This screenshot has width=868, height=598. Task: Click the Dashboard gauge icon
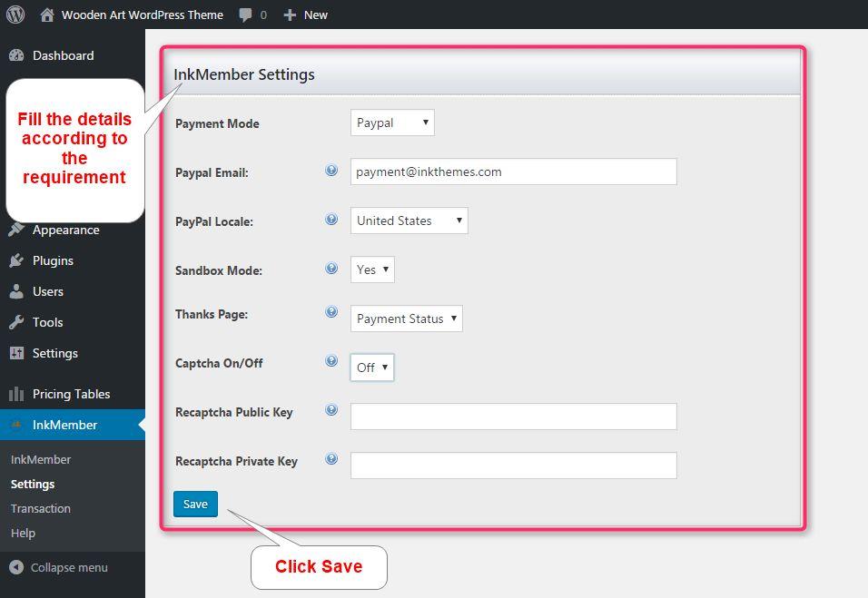coord(16,55)
